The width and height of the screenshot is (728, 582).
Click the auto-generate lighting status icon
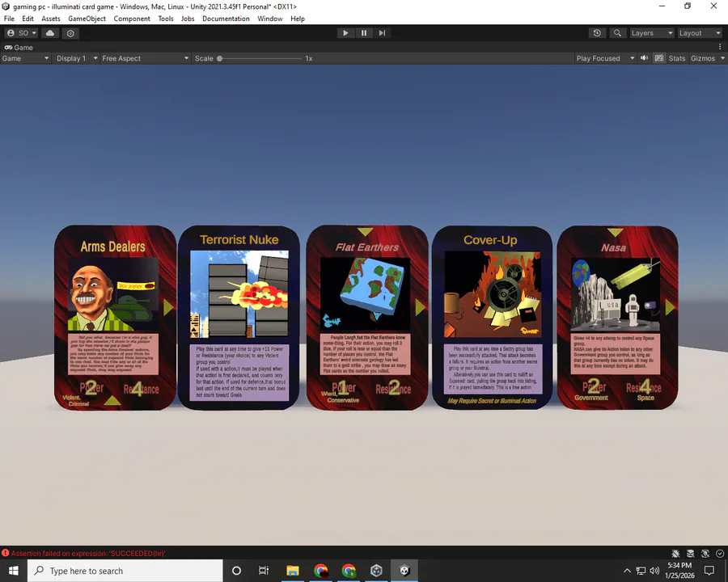point(705,553)
